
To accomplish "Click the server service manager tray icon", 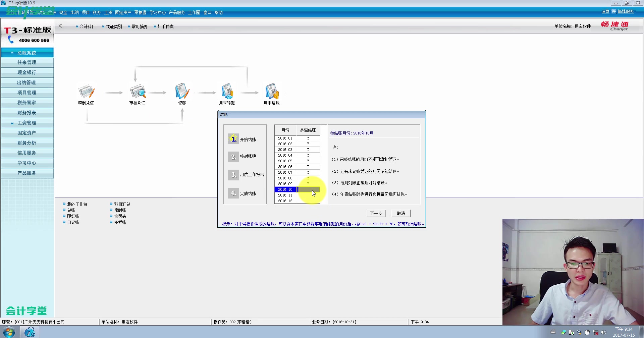I will (x=571, y=332).
